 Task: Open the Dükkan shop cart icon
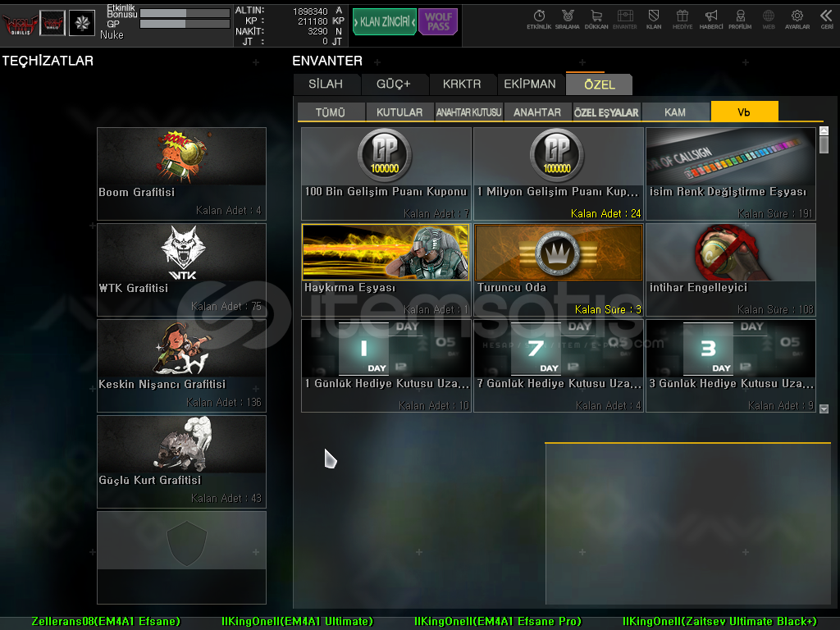(x=596, y=20)
